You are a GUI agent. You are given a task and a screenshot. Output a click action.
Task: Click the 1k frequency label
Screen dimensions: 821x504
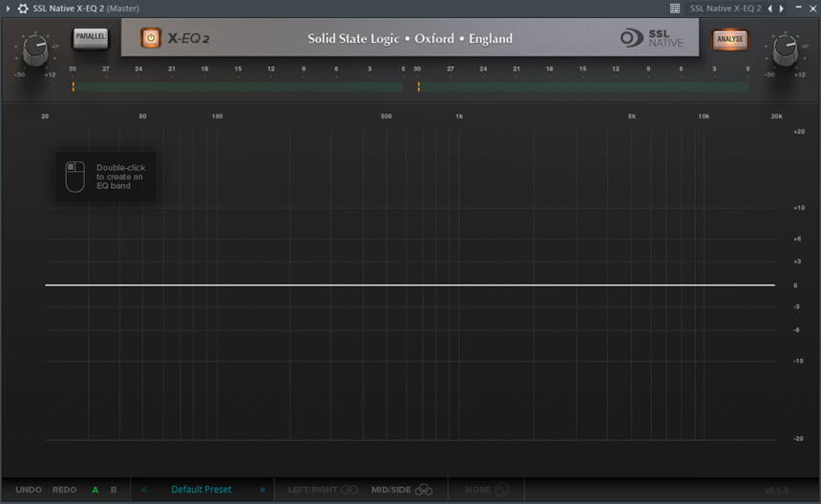click(x=459, y=116)
